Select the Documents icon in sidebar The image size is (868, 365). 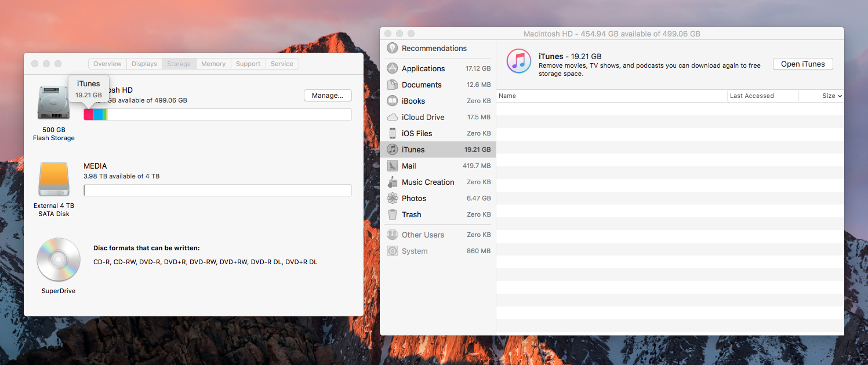393,85
